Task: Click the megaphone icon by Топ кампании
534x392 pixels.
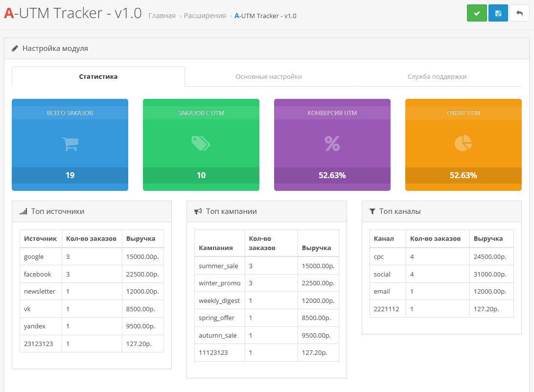Action: click(x=198, y=211)
